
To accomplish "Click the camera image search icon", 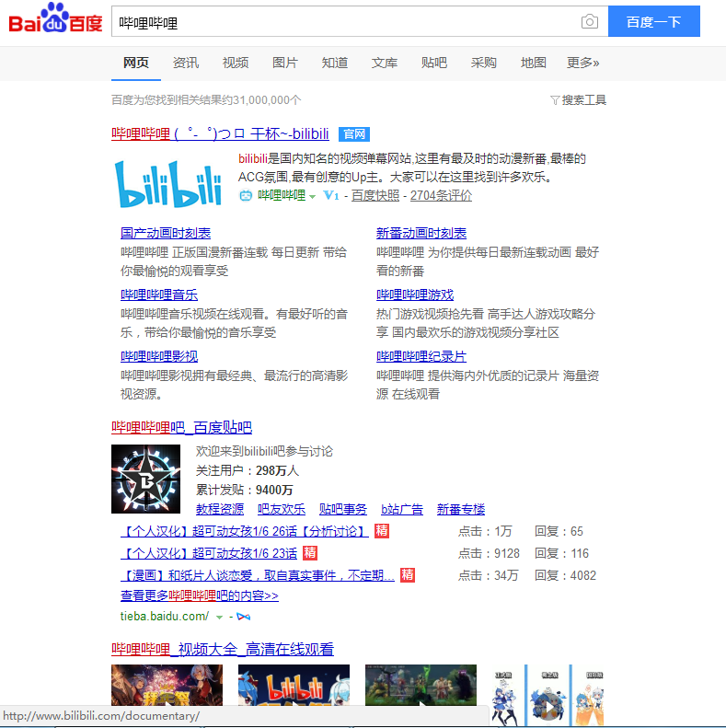I will point(589,22).
